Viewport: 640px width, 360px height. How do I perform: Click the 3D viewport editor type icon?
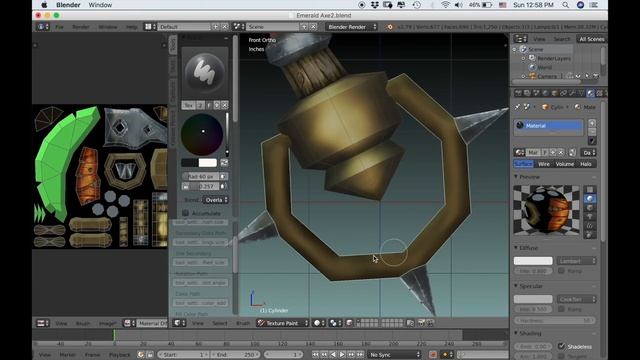(179, 323)
